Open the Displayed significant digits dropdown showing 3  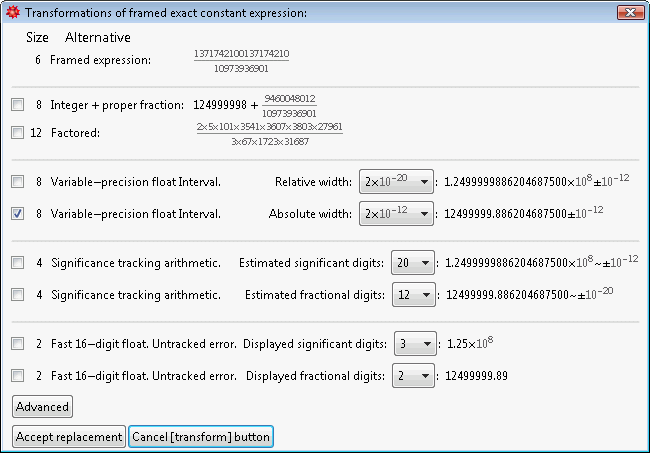pyautogui.click(x=415, y=344)
